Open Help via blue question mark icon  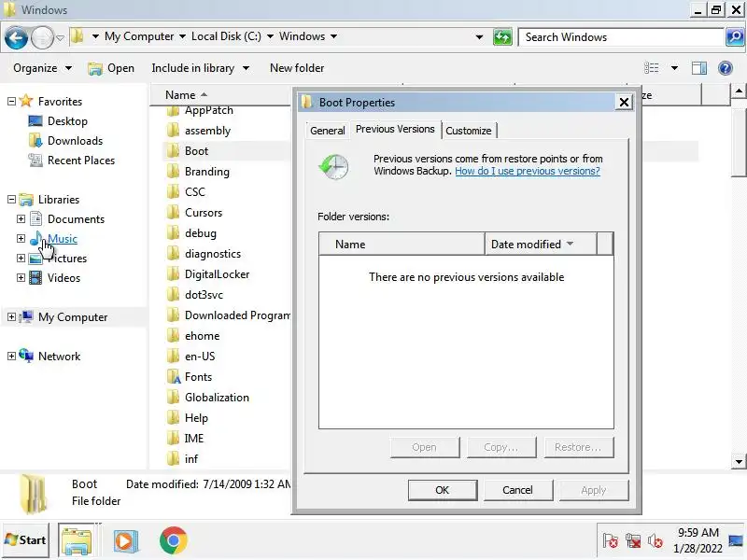pyautogui.click(x=726, y=68)
